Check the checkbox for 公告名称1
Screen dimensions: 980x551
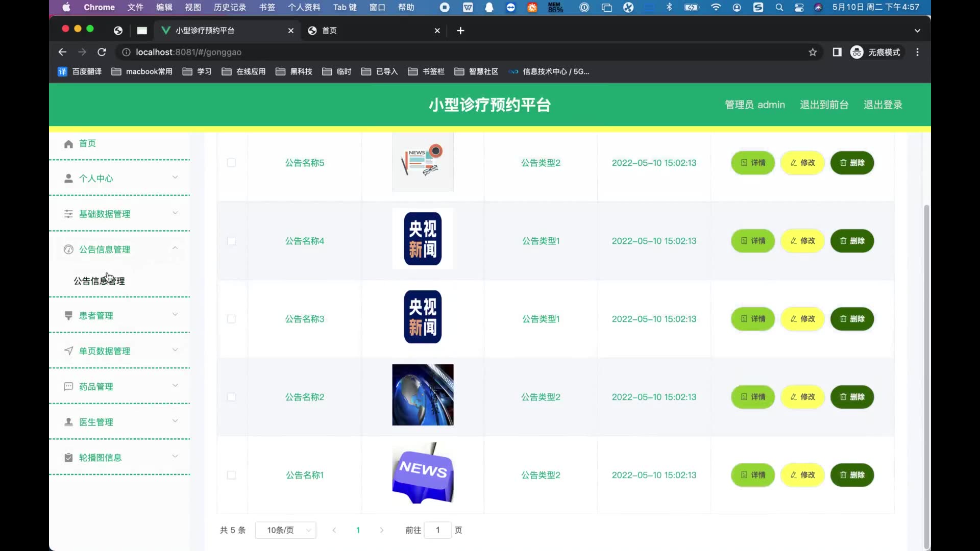click(231, 475)
